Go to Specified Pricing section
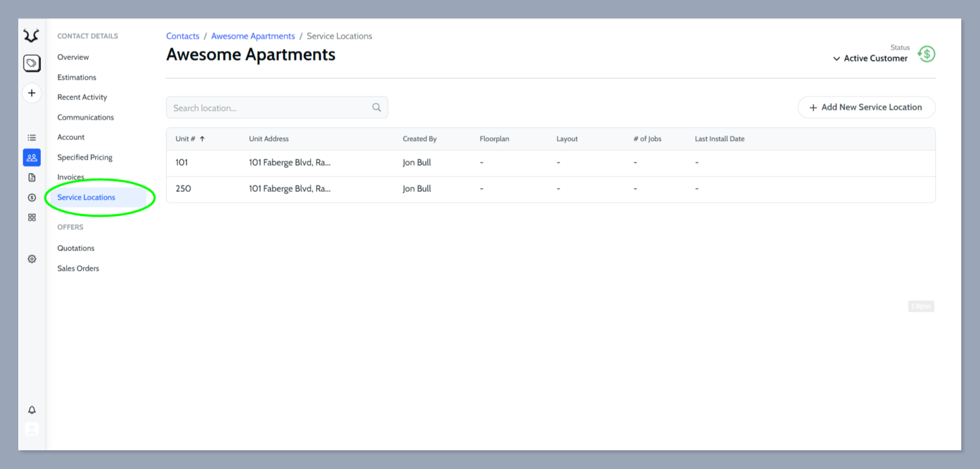The image size is (980, 469). pos(85,157)
